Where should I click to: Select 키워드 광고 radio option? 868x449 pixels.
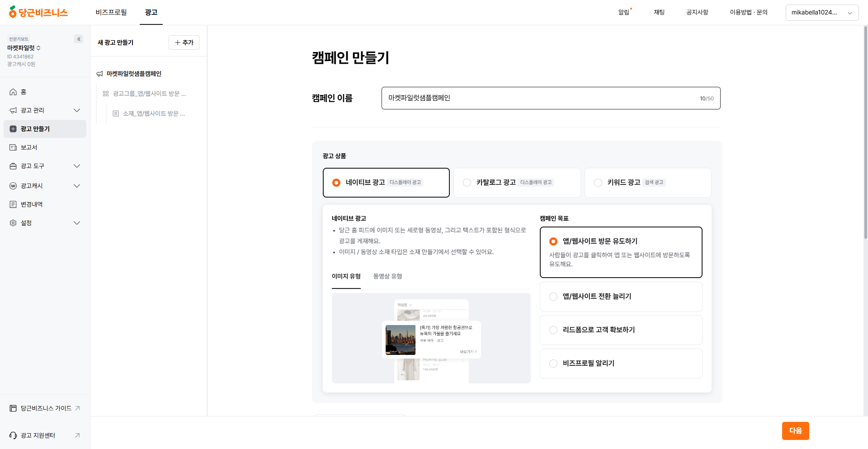click(x=648, y=183)
